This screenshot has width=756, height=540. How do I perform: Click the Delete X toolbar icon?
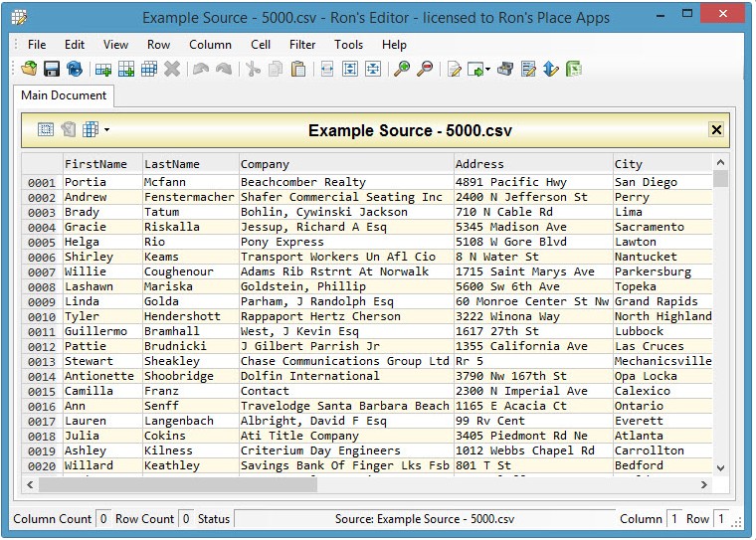(172, 69)
